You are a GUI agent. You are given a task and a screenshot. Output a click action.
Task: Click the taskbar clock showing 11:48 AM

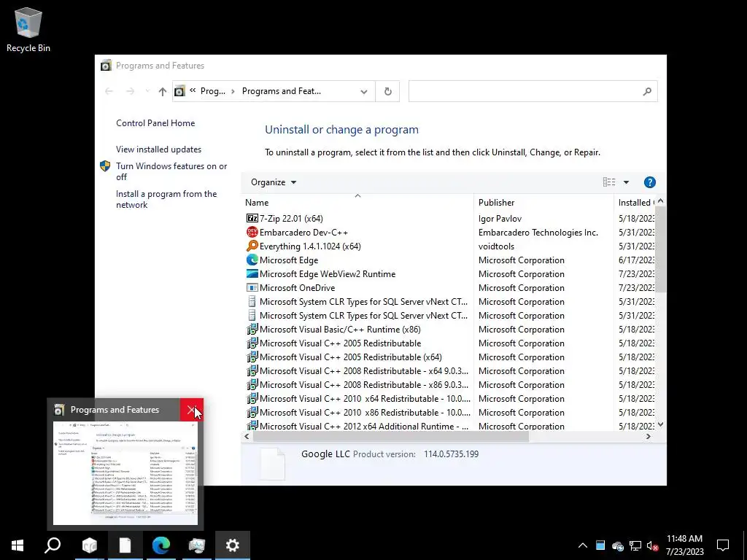[x=684, y=545]
